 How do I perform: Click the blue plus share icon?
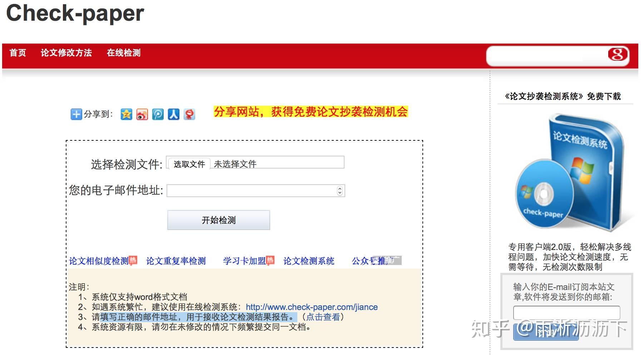[76, 114]
